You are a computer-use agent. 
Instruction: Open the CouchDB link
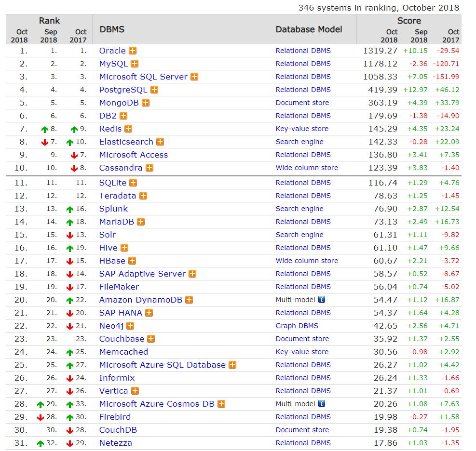click(x=118, y=430)
